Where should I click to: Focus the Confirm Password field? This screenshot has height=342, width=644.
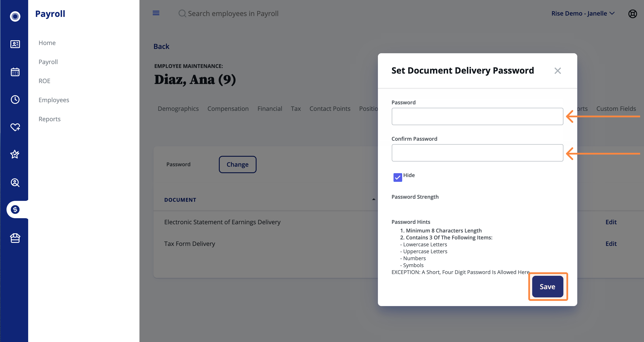477,153
